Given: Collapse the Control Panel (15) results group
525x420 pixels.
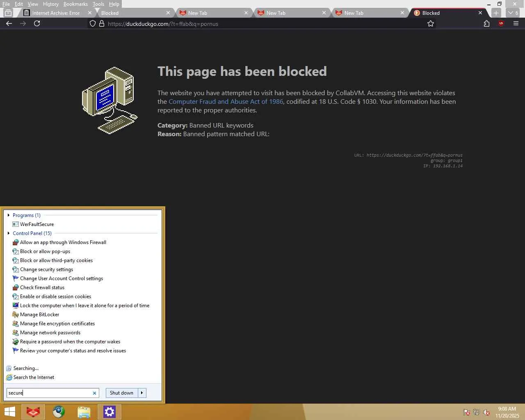Looking at the screenshot, I should [9, 233].
